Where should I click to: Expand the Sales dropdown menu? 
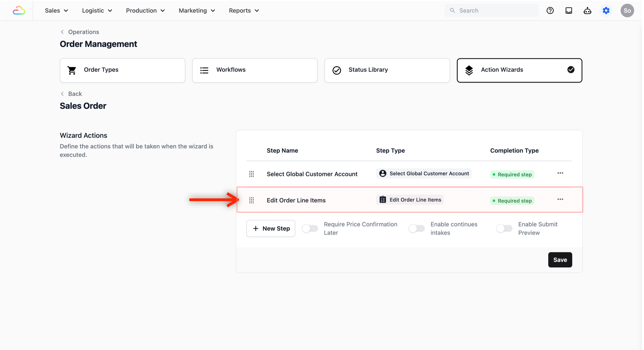tap(56, 10)
